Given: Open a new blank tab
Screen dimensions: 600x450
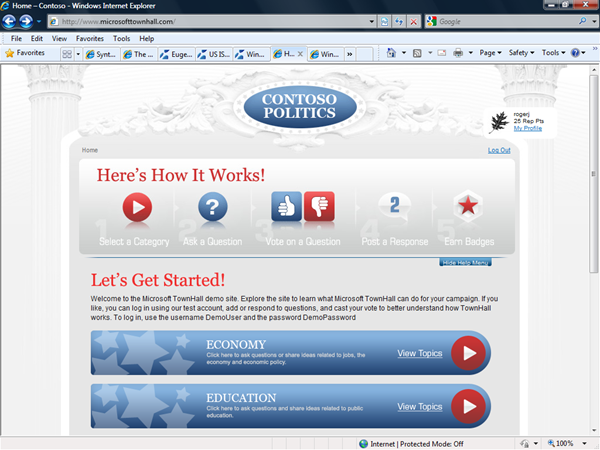Looking at the screenshot, I should click(364, 54).
